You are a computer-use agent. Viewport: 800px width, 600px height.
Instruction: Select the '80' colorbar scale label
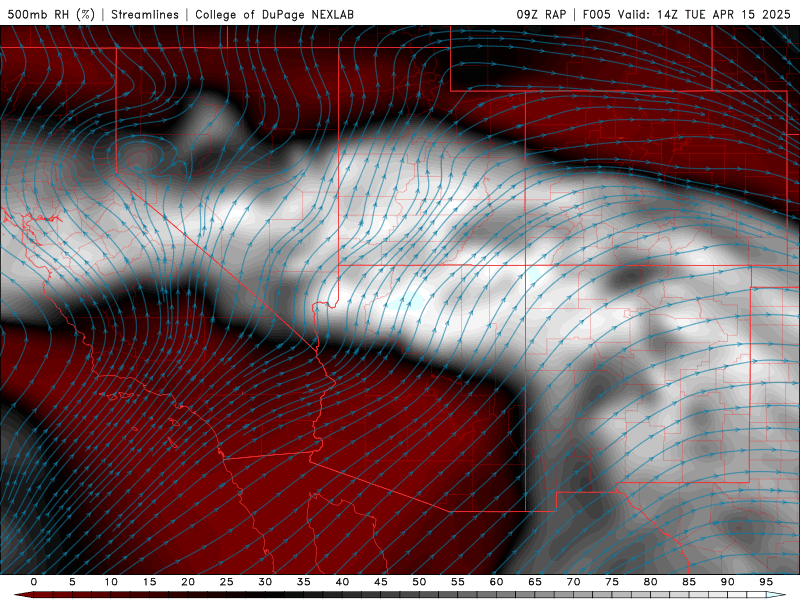coord(650,582)
